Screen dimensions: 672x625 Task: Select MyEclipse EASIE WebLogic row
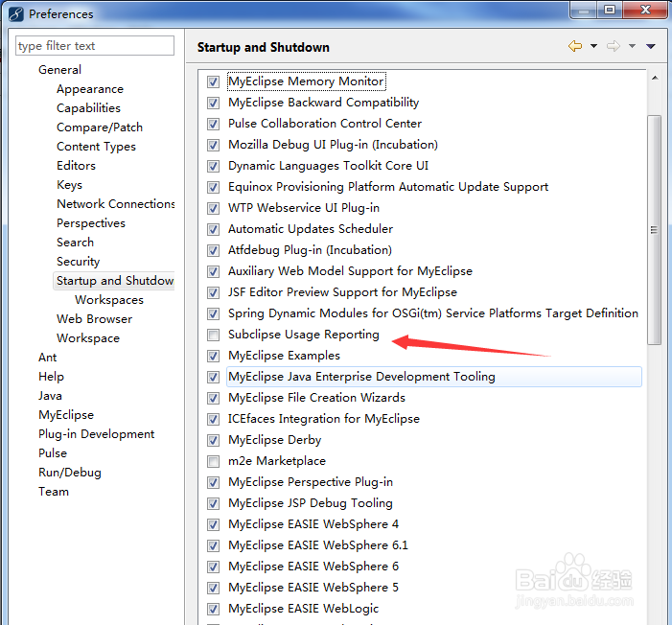[304, 609]
